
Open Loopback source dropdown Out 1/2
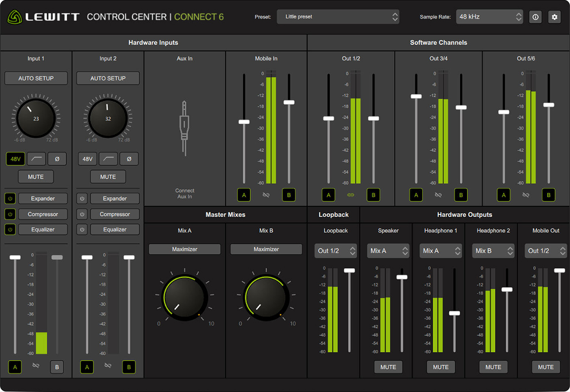(x=335, y=251)
